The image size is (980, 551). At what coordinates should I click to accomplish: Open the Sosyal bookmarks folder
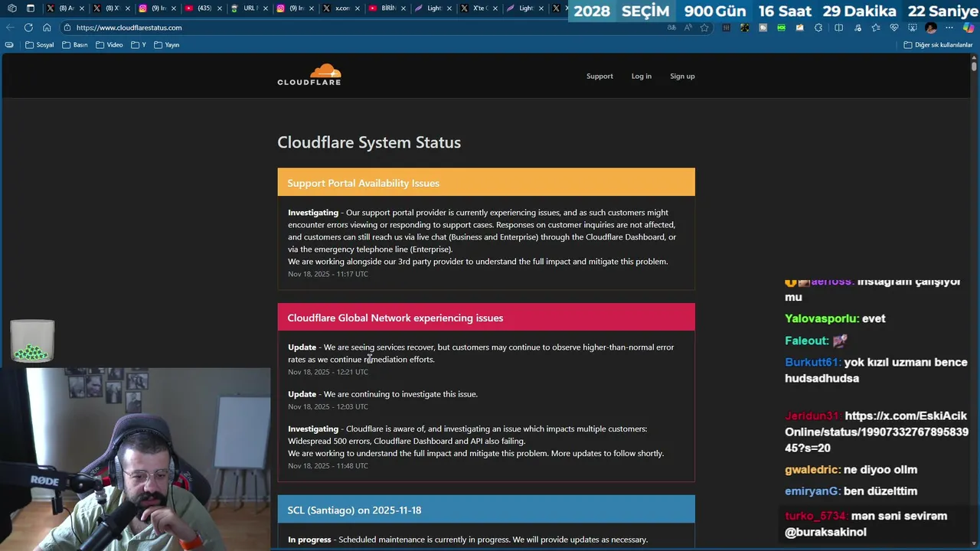point(40,44)
